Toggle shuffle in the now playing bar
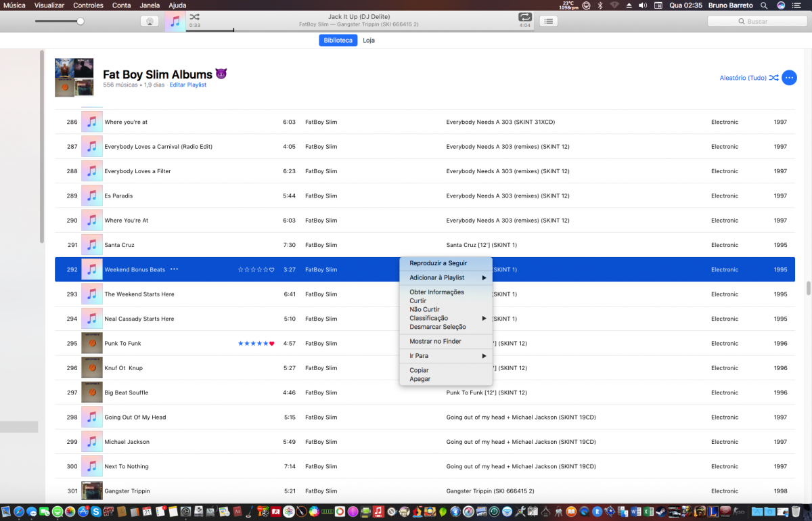The image size is (812, 521). 194,16
